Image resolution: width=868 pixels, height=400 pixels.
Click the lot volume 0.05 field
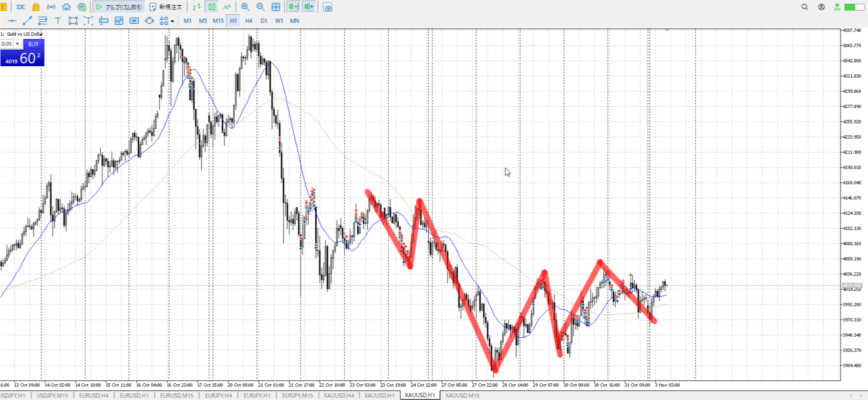coord(7,44)
